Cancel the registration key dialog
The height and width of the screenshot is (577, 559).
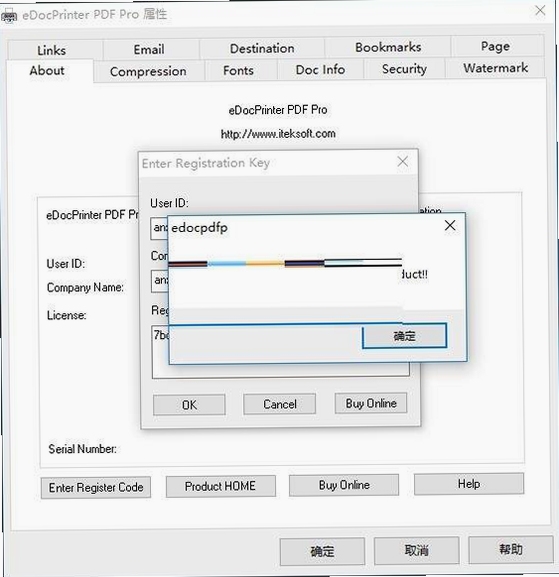tap(280, 404)
